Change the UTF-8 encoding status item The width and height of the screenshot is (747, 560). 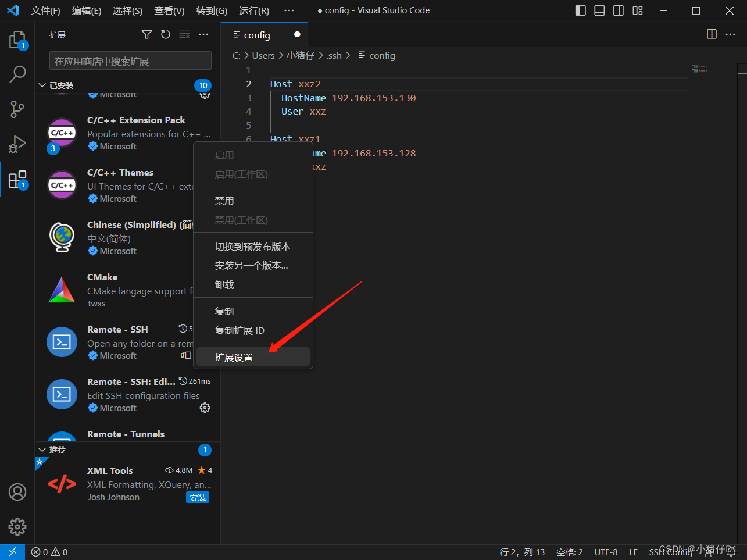click(x=606, y=552)
